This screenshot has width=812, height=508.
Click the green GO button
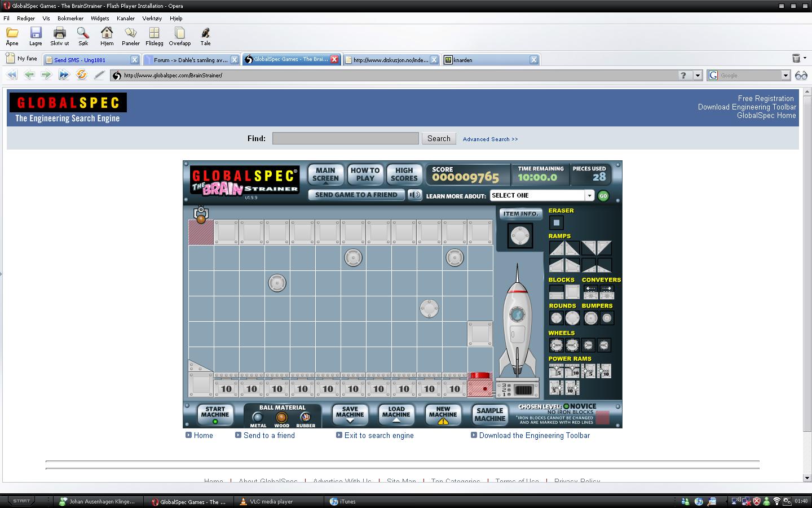pos(603,196)
